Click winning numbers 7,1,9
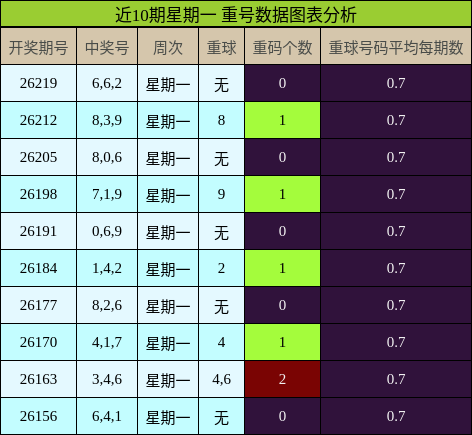This screenshot has height=435, width=472. (107, 194)
